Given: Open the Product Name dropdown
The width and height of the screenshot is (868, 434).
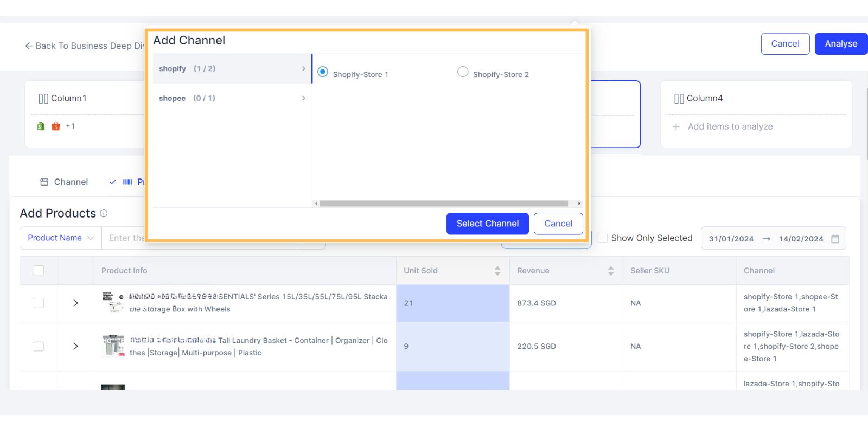Looking at the screenshot, I should (x=61, y=238).
